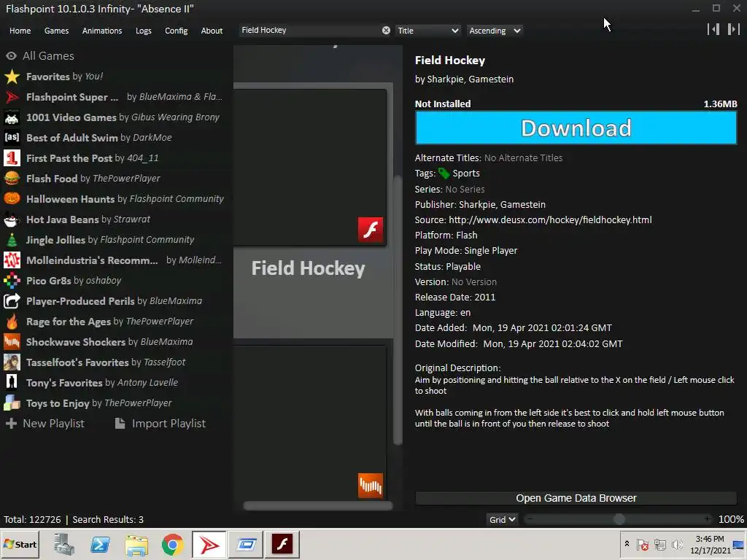Click the minus zoom-out end of the slider
Screen dimensions: 747x560
pos(530,519)
